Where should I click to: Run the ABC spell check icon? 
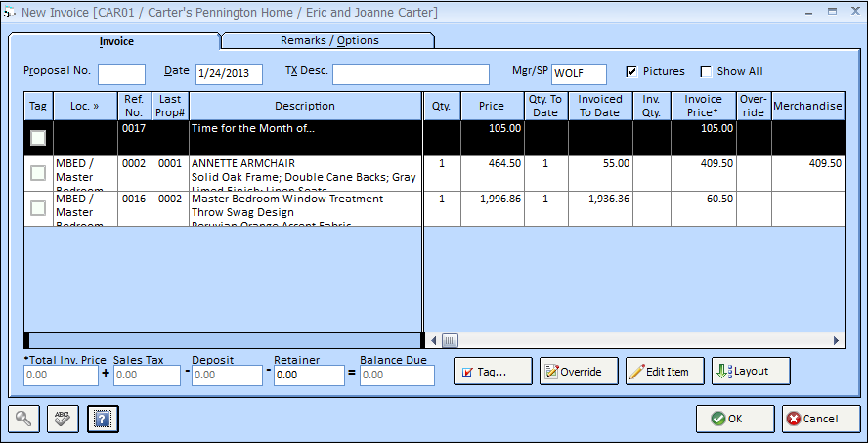[64, 420]
